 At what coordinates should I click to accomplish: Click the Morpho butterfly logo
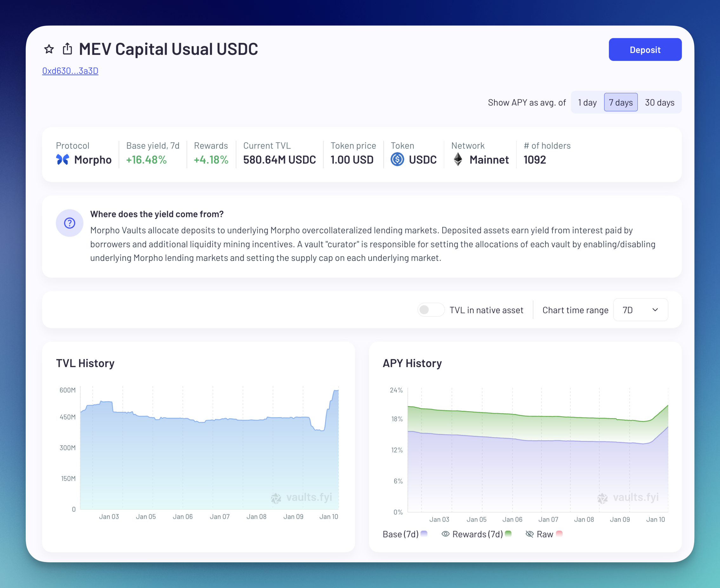point(63,159)
